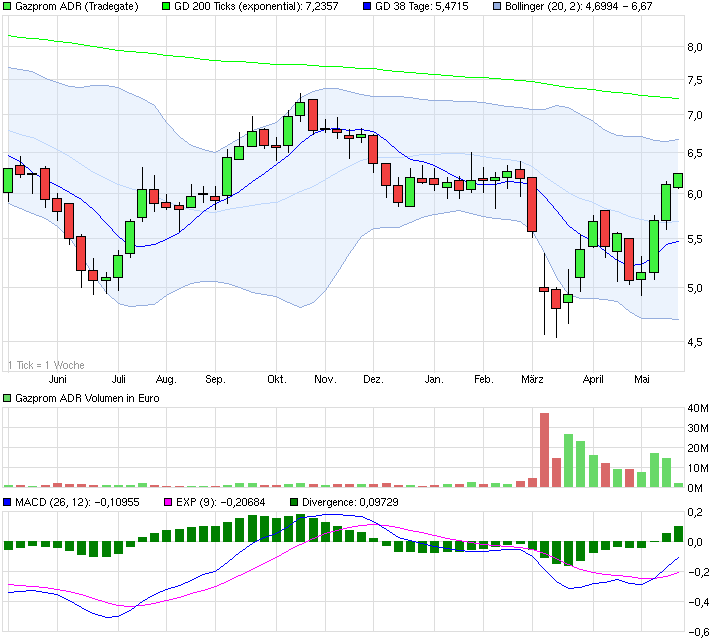Click the magenta EXP (9) legend swatch
Image resolution: width=726 pixels, height=640 pixels.
tap(168, 502)
